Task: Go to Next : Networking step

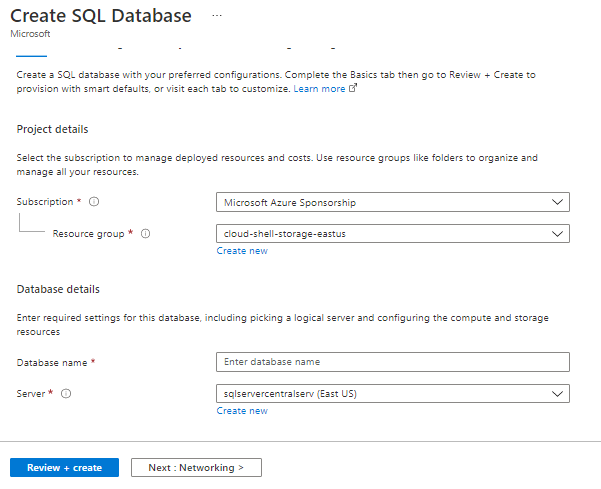Action: pyautogui.click(x=196, y=468)
